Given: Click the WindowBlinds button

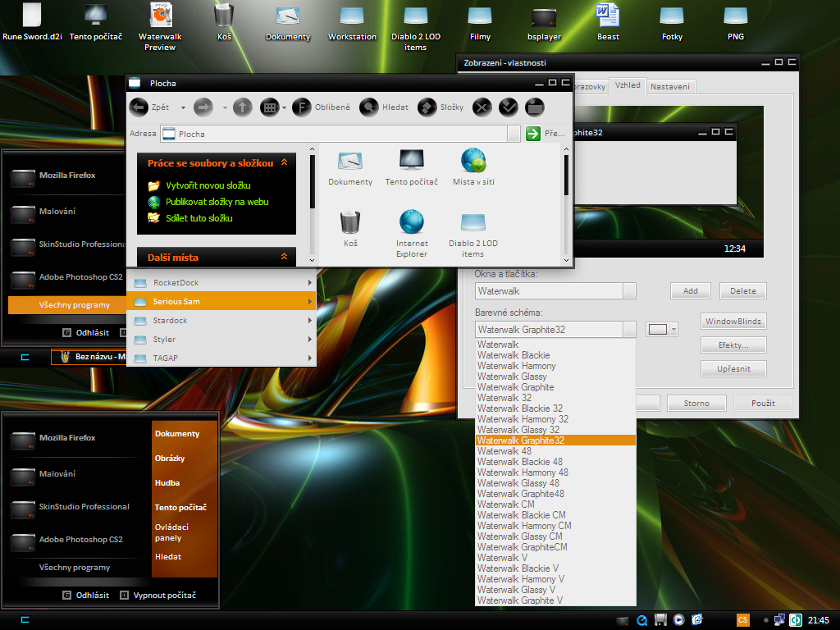Looking at the screenshot, I should pyautogui.click(x=733, y=321).
